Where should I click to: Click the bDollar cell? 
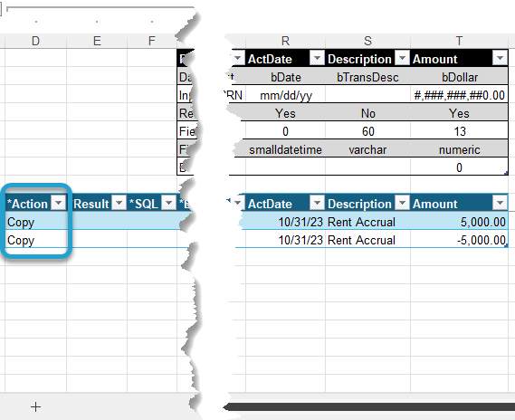pyautogui.click(x=459, y=77)
